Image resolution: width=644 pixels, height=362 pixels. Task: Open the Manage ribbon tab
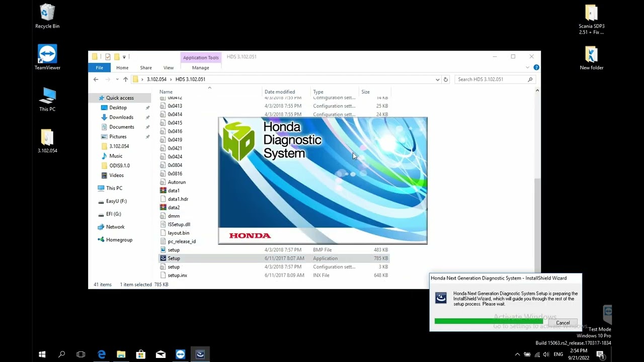[200, 67]
